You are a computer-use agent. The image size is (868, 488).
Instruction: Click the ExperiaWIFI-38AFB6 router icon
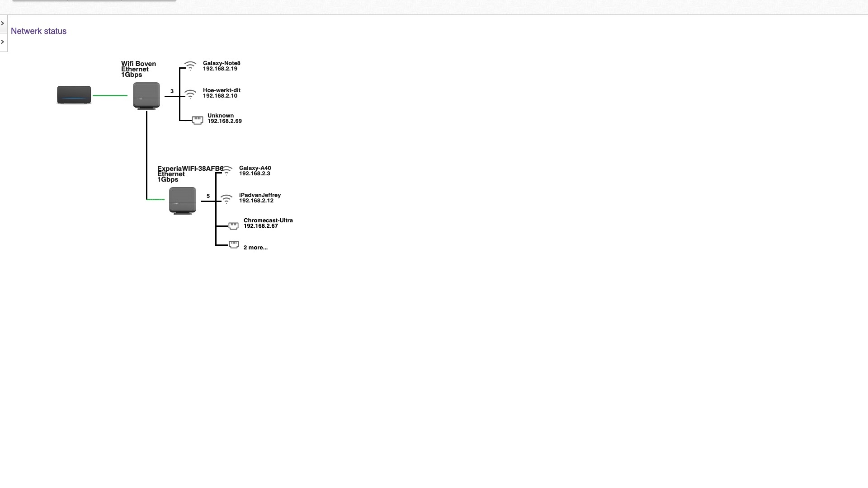pyautogui.click(x=183, y=200)
